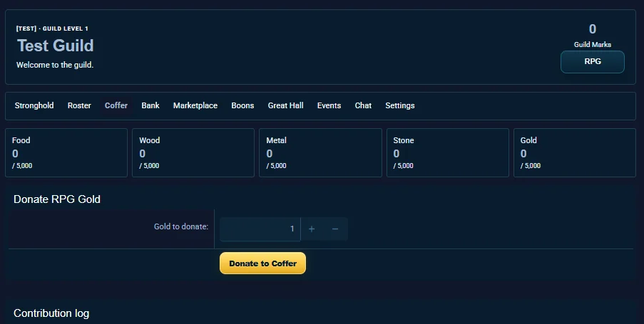
Task: Switch to the Great Hall tab
Action: [285, 105]
